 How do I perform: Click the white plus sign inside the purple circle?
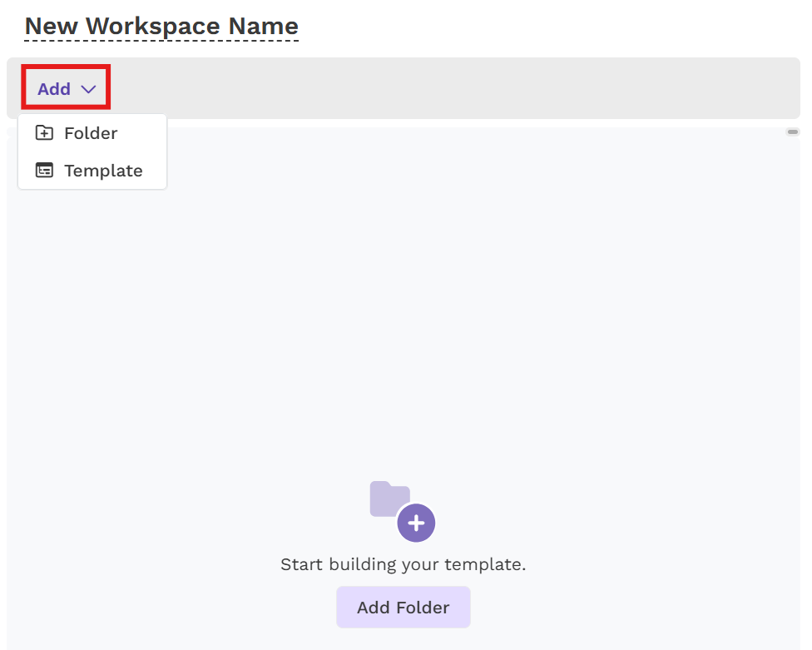416,523
